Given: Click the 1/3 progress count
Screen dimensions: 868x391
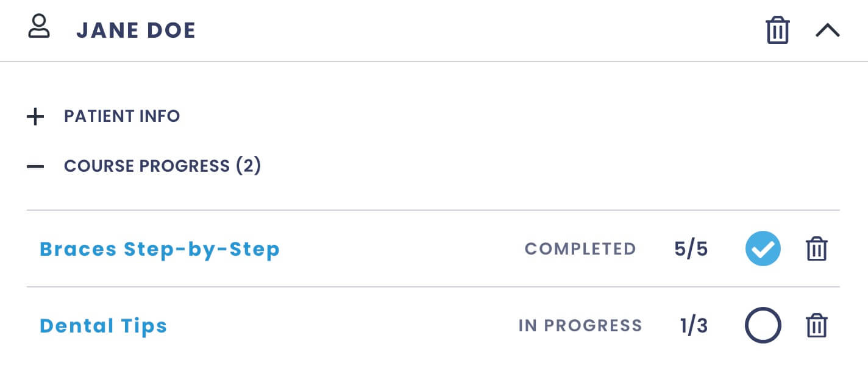Looking at the screenshot, I should (694, 326).
